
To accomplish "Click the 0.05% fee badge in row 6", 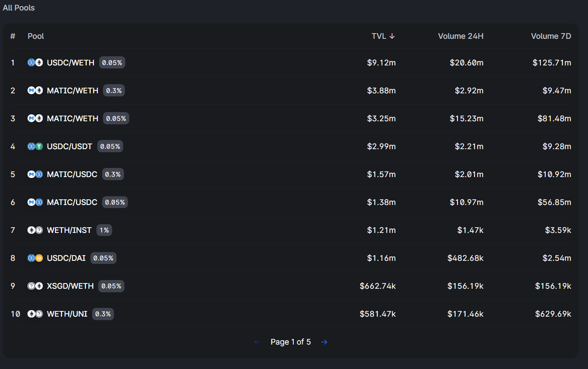I will (x=115, y=202).
